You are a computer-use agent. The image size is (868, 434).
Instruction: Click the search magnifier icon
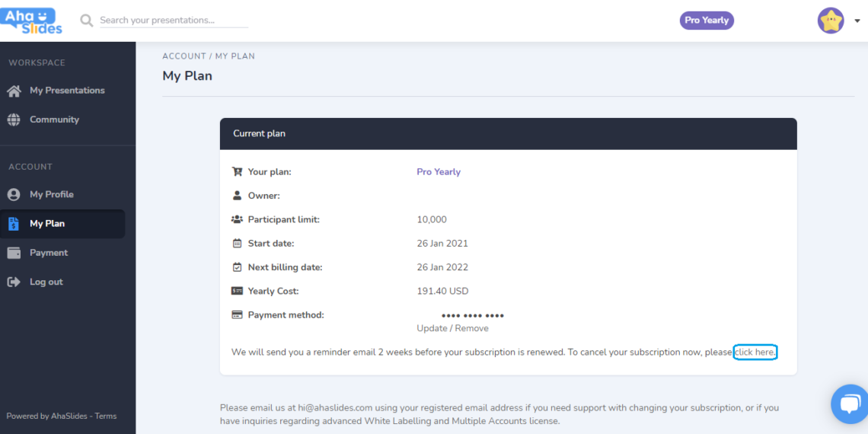coord(86,21)
